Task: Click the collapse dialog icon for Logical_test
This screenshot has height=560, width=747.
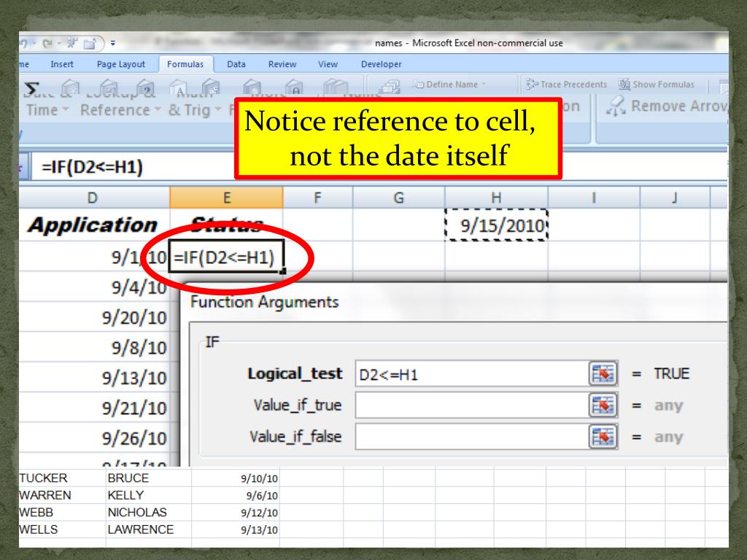Action: point(603,373)
